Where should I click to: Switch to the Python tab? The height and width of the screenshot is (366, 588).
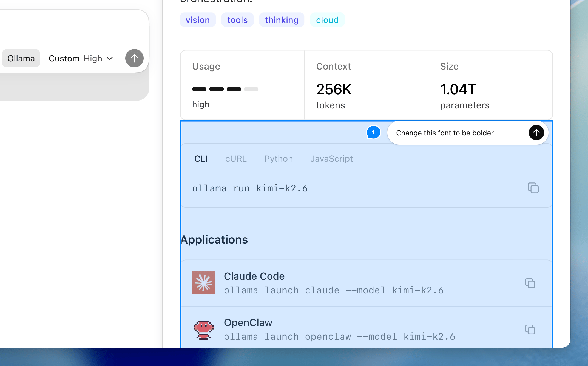279,159
